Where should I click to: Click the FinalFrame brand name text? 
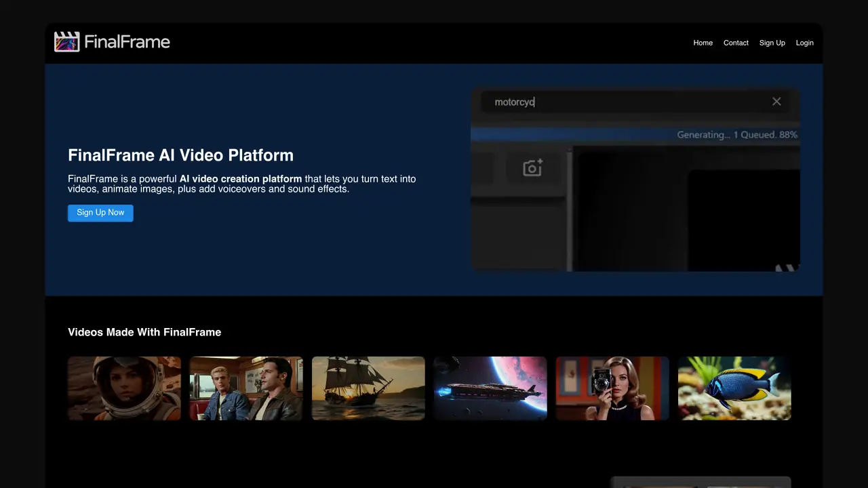(127, 42)
